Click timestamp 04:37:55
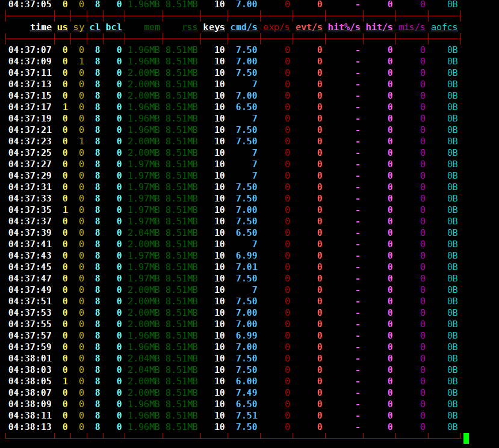 [x=30, y=324]
